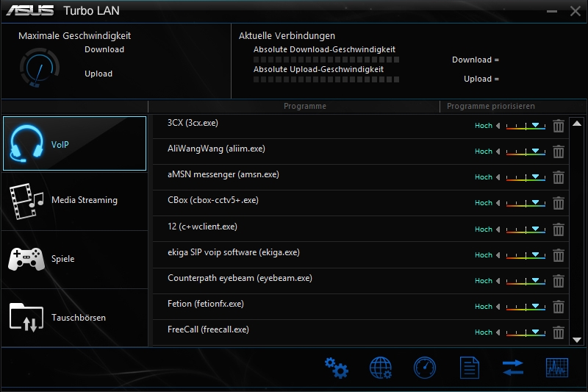Switch to Media Streaming category
Screen dimensions: 588x392
[x=74, y=201]
